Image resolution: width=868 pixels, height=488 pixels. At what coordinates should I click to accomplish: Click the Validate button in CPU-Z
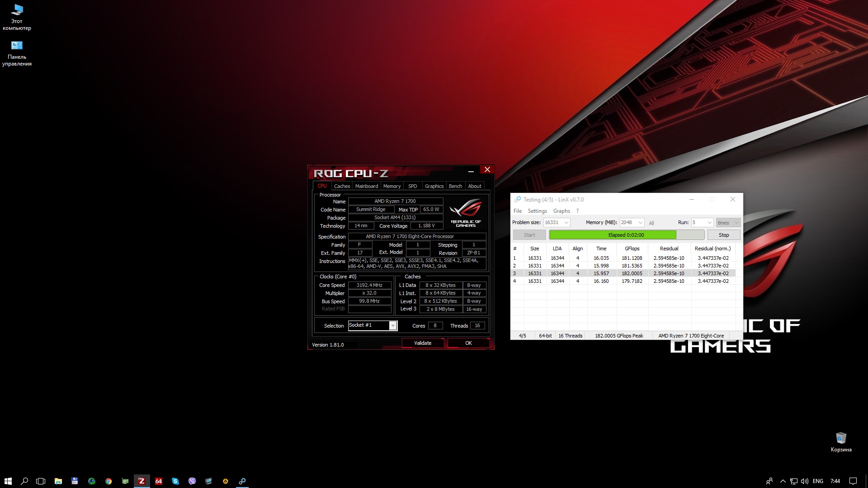click(x=423, y=343)
